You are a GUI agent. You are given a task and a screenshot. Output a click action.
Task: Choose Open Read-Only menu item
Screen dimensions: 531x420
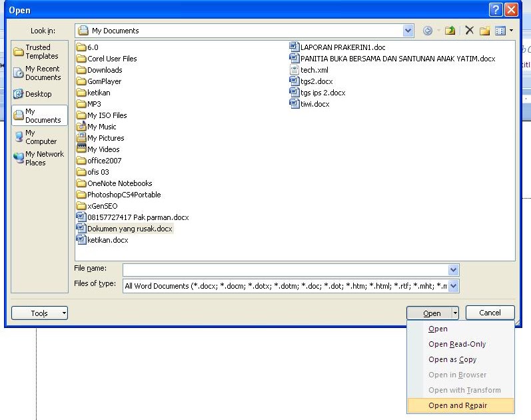(460, 344)
